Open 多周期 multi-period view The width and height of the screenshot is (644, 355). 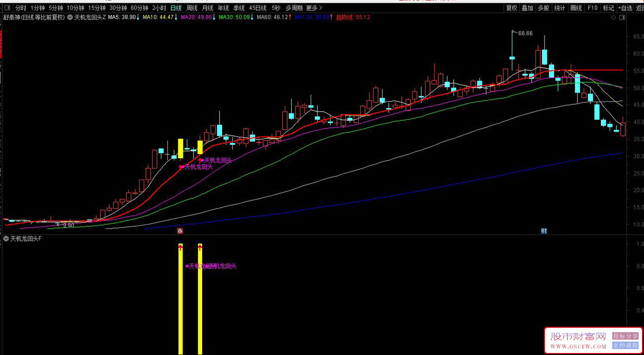(x=294, y=8)
